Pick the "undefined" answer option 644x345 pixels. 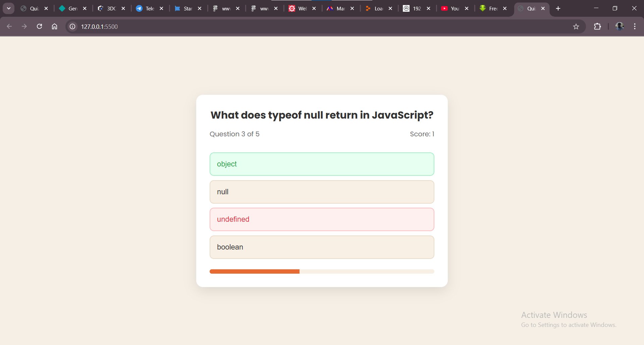[x=322, y=219]
